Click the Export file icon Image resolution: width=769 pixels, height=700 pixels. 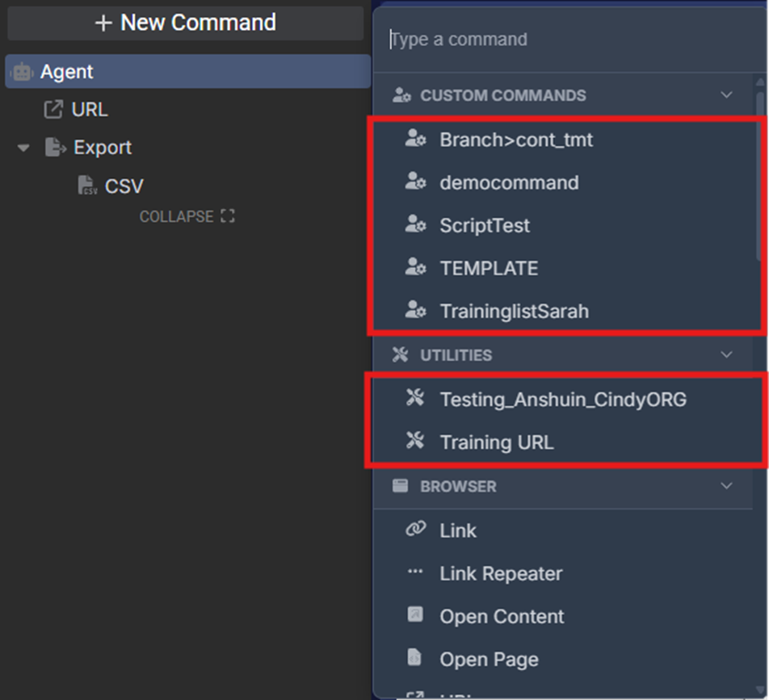point(55,147)
